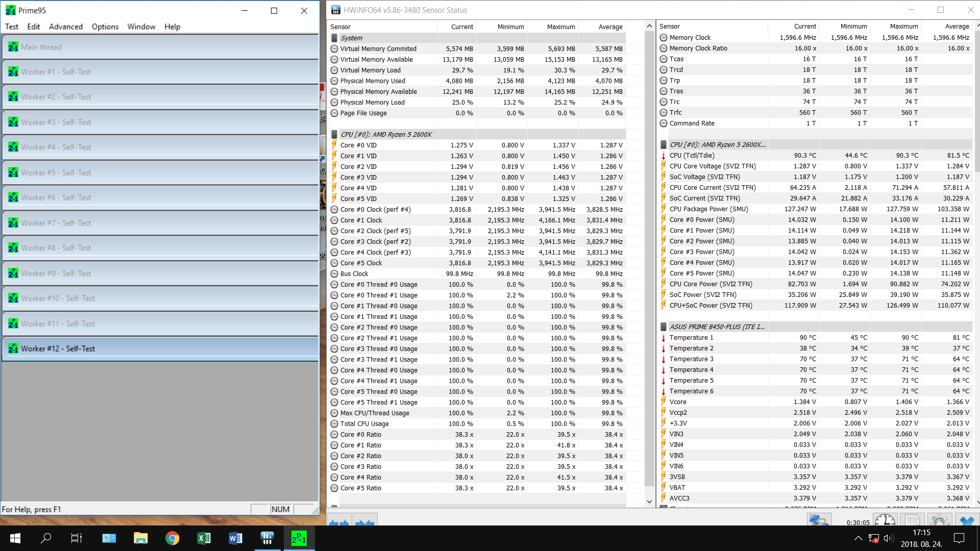The image size is (980, 551).
Task: Select the CPU Package Power (SMU) row
Action: [x=815, y=209]
